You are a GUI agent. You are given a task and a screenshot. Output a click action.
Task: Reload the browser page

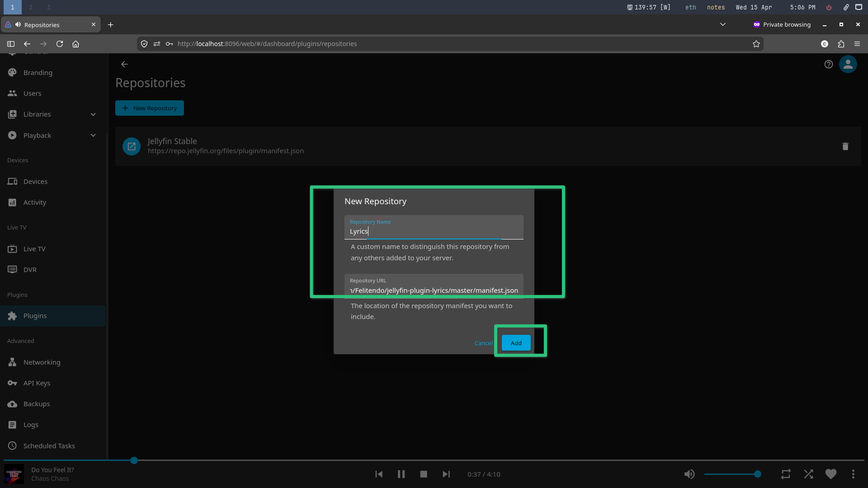pos(60,44)
